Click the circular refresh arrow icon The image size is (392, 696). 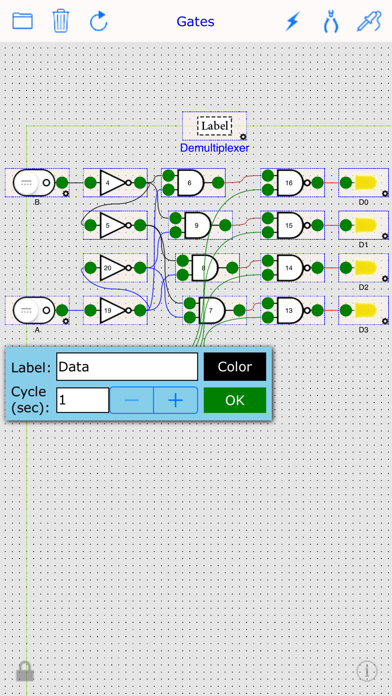99,21
